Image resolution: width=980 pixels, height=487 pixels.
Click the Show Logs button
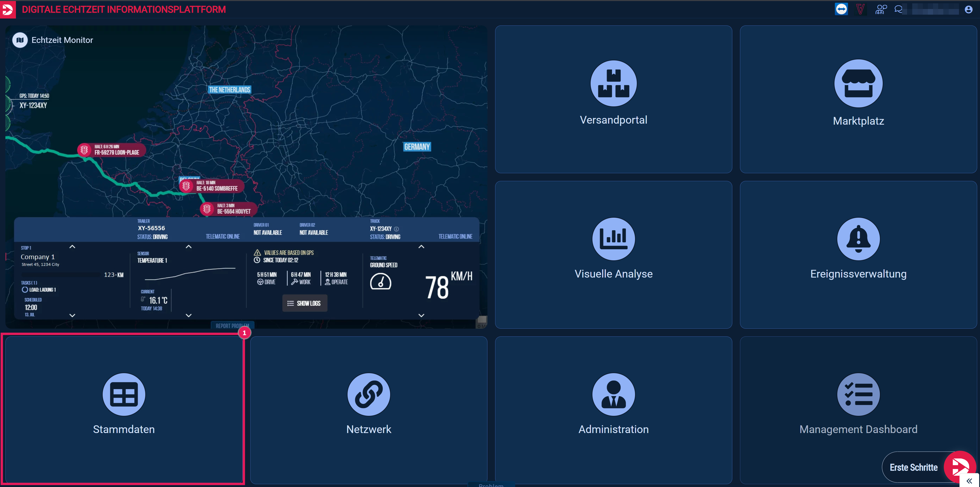(304, 303)
